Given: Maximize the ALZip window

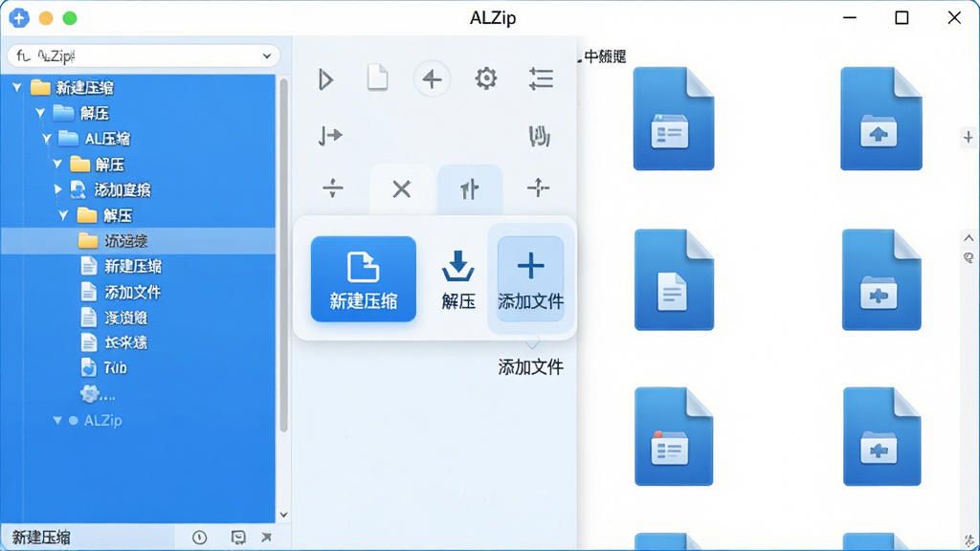Looking at the screenshot, I should (x=902, y=17).
